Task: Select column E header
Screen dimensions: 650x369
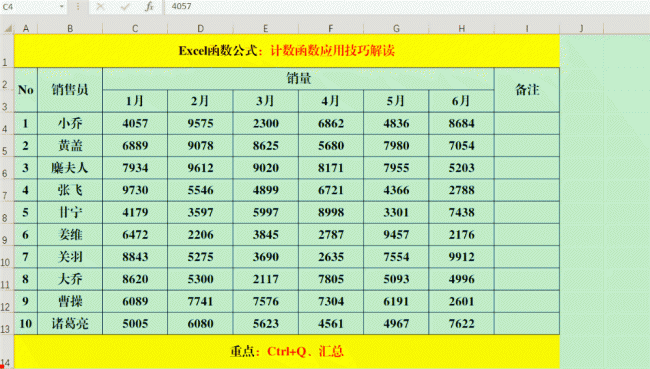Action: tap(266, 29)
